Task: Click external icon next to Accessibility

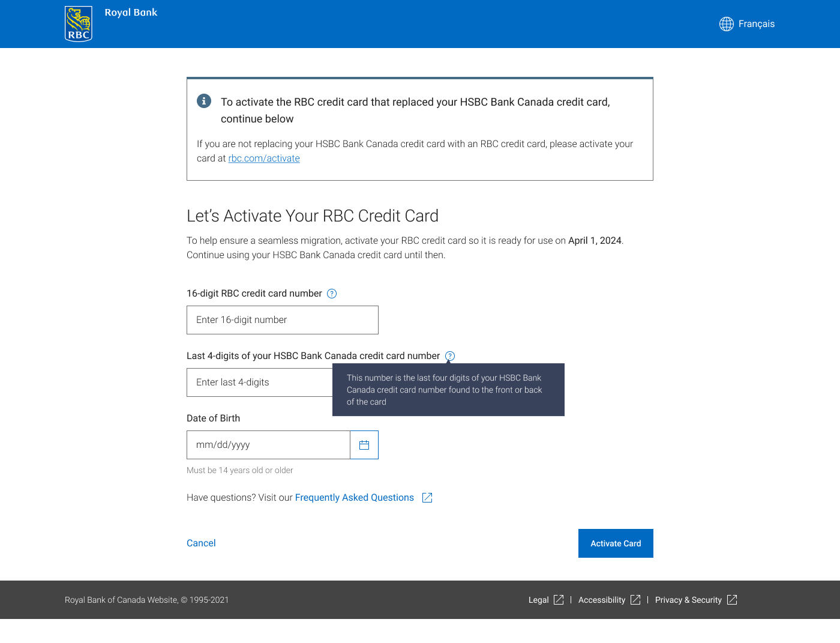Action: [x=635, y=600]
